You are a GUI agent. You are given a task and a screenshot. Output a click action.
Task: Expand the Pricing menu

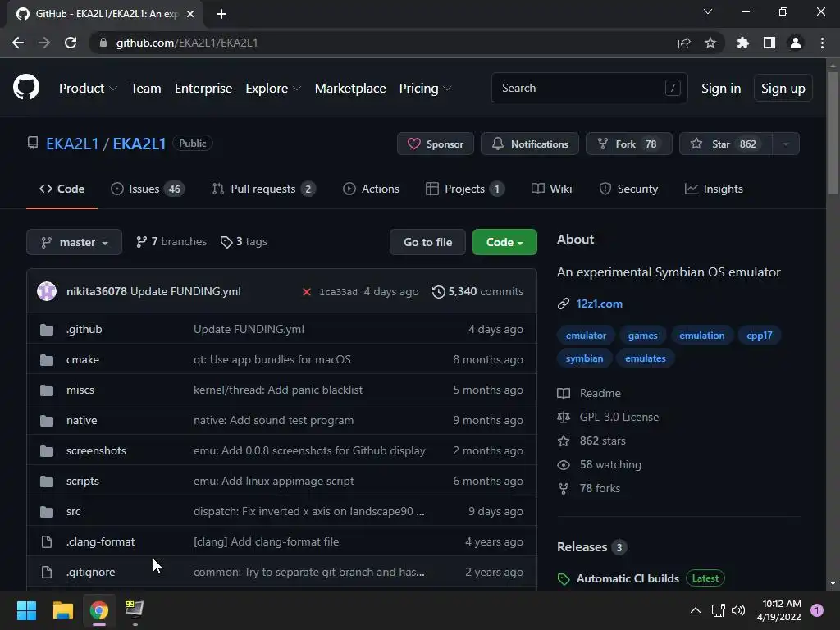[425, 89]
